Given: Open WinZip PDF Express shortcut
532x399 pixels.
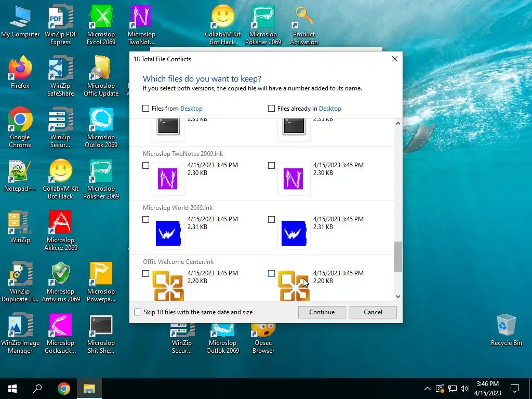Looking at the screenshot, I should click(x=61, y=25).
